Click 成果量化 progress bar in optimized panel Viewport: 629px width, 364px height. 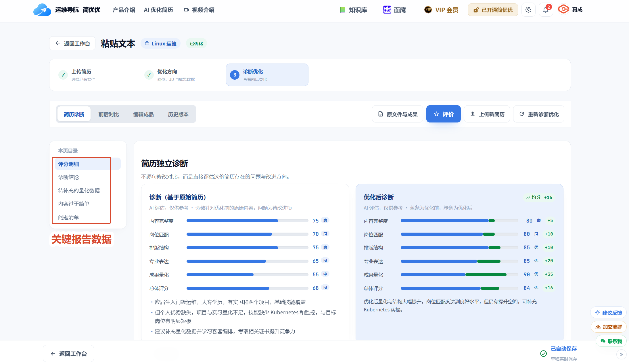point(459,275)
